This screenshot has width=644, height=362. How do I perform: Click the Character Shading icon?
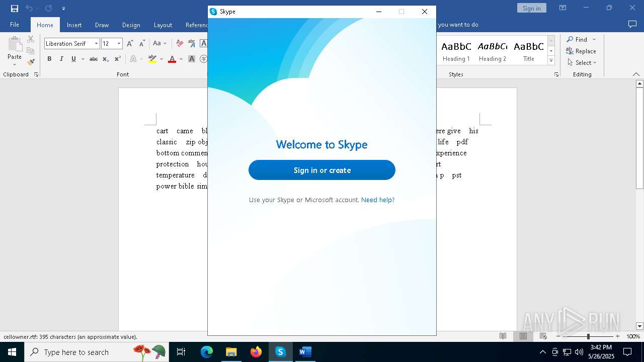click(x=192, y=59)
